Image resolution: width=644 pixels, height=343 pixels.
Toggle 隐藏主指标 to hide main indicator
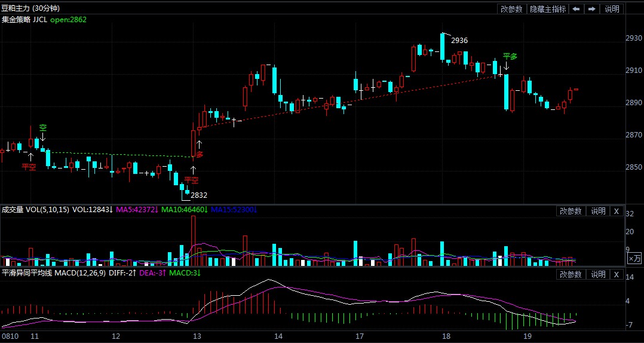[547, 9]
